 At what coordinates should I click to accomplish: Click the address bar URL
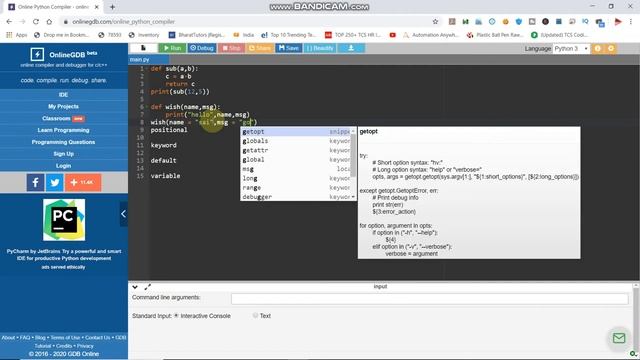[x=123, y=22]
